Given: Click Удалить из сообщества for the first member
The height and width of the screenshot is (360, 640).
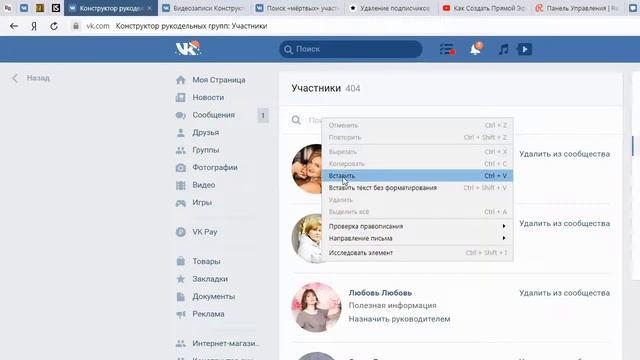Looking at the screenshot, I should pos(564,154).
